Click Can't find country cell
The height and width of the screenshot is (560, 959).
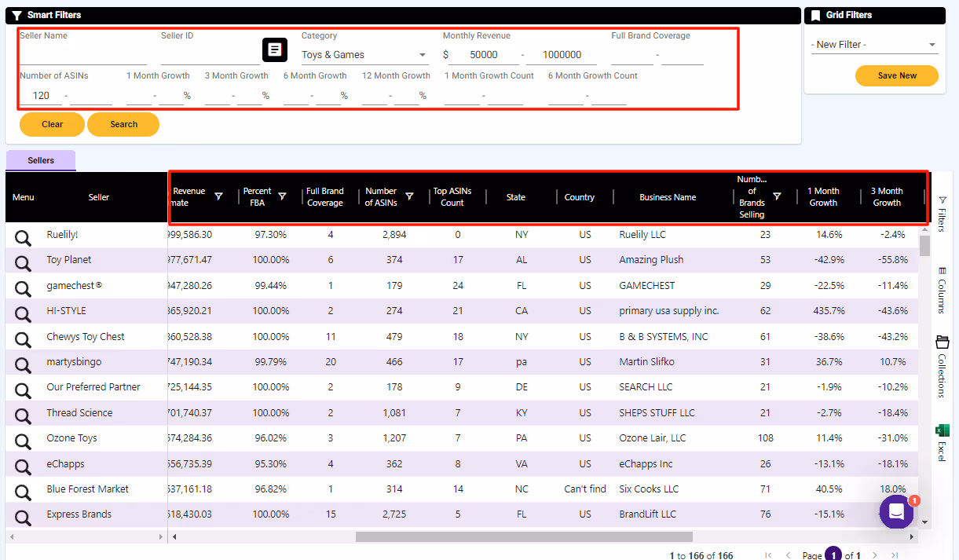click(x=585, y=489)
